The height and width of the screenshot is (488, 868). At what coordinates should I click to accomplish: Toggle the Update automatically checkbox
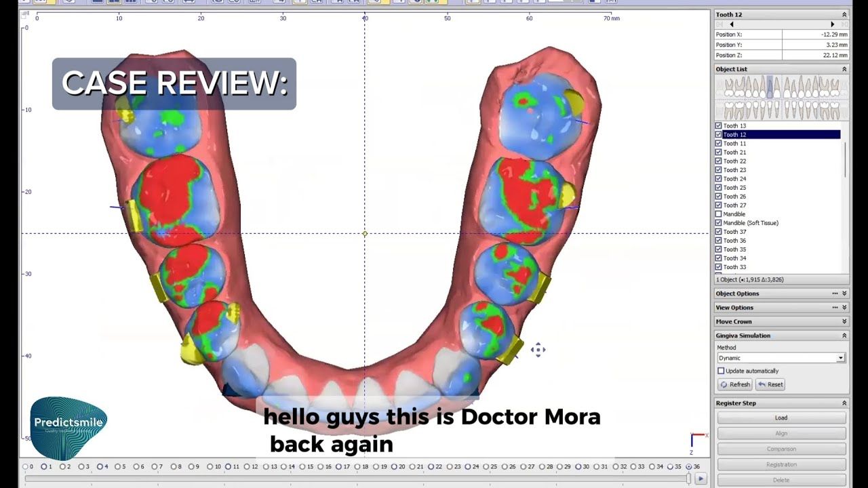pyautogui.click(x=721, y=371)
